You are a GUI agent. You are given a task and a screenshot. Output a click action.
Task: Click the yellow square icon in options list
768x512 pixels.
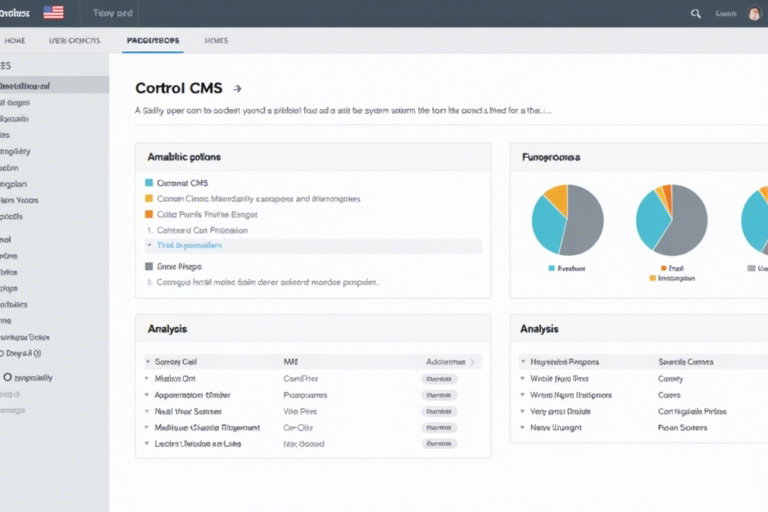click(149, 199)
